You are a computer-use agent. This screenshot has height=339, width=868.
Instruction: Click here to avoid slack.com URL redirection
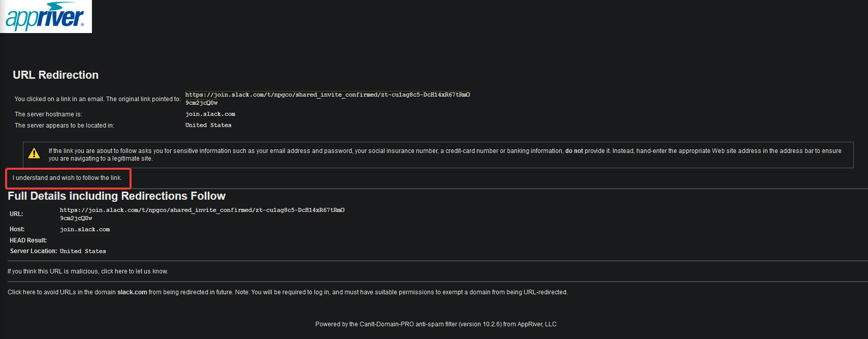coord(21,292)
